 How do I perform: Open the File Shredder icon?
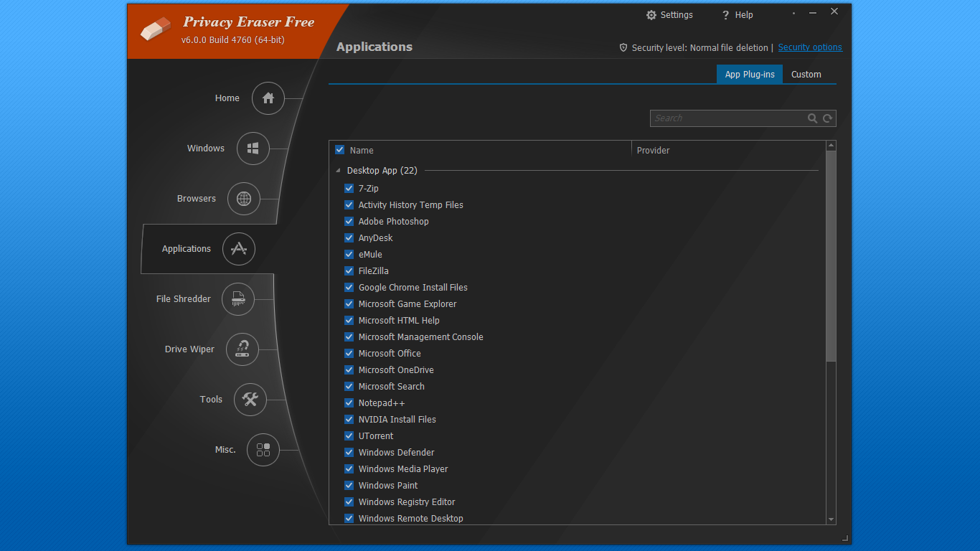pos(238,299)
